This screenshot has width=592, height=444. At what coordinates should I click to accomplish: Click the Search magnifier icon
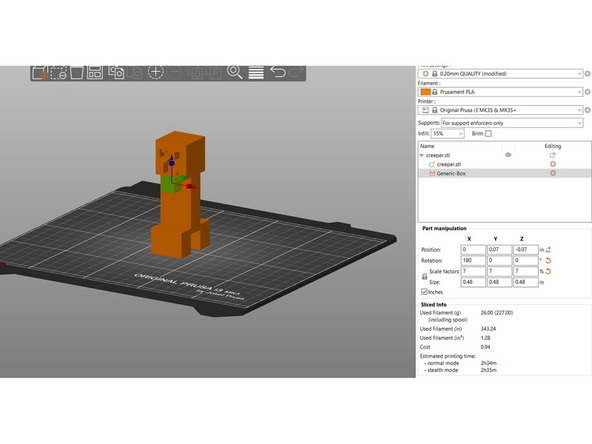[234, 72]
